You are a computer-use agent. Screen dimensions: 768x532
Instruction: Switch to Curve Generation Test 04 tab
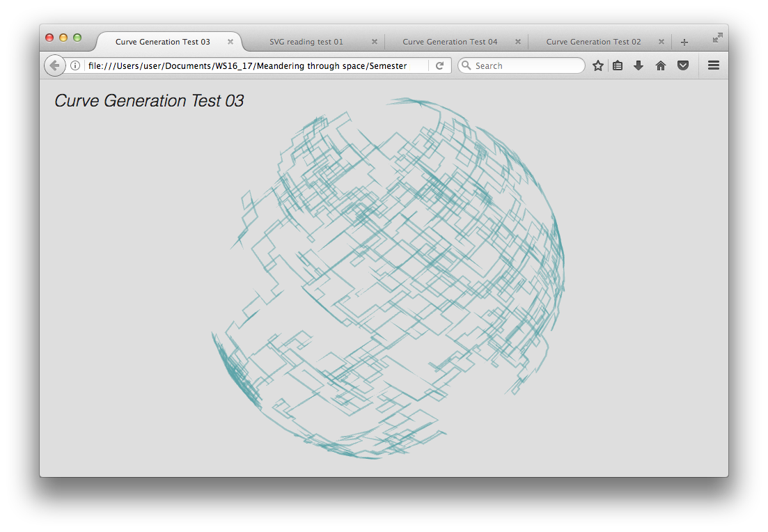point(450,42)
